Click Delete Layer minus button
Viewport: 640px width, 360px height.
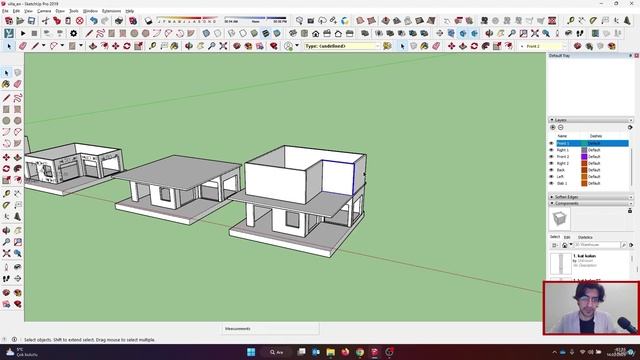click(560, 128)
